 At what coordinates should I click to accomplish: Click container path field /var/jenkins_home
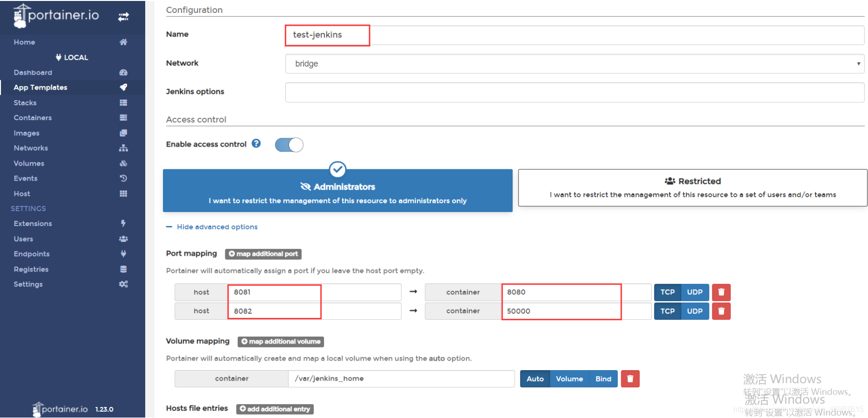tap(402, 379)
